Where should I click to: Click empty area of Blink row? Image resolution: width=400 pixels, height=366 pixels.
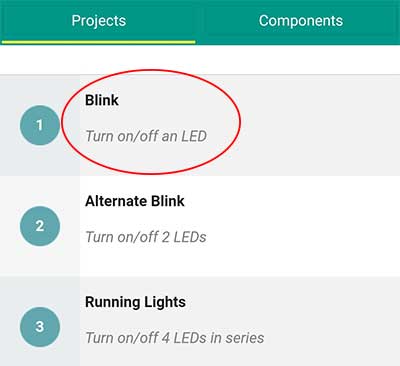(x=317, y=125)
